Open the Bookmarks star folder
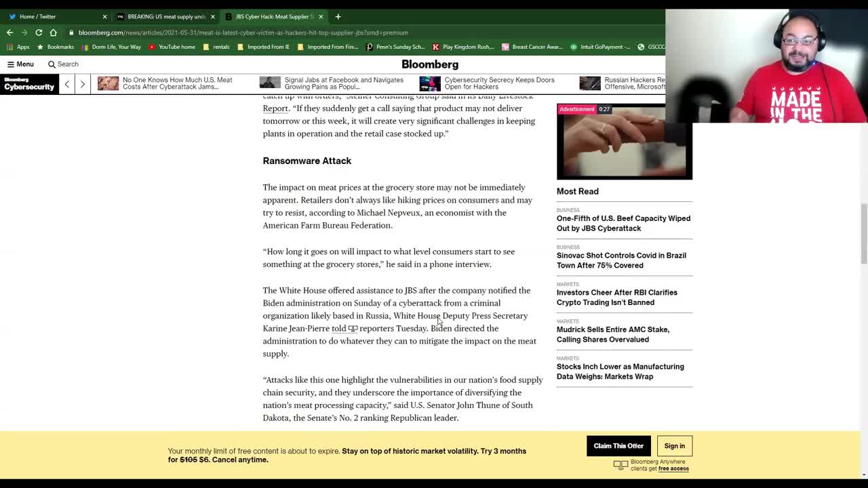The height and width of the screenshot is (488, 868). [x=56, y=47]
